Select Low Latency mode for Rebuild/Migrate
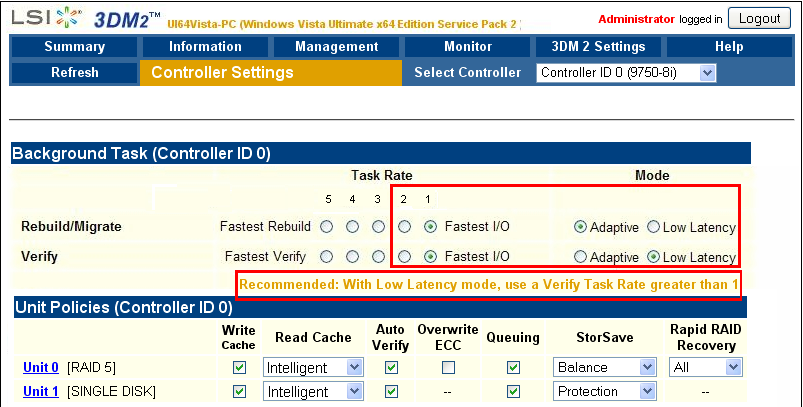The height and width of the screenshot is (407, 803). (653, 227)
